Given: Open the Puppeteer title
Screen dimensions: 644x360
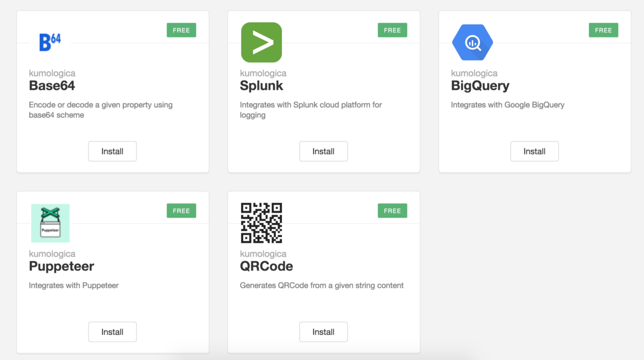Looking at the screenshot, I should (62, 266).
